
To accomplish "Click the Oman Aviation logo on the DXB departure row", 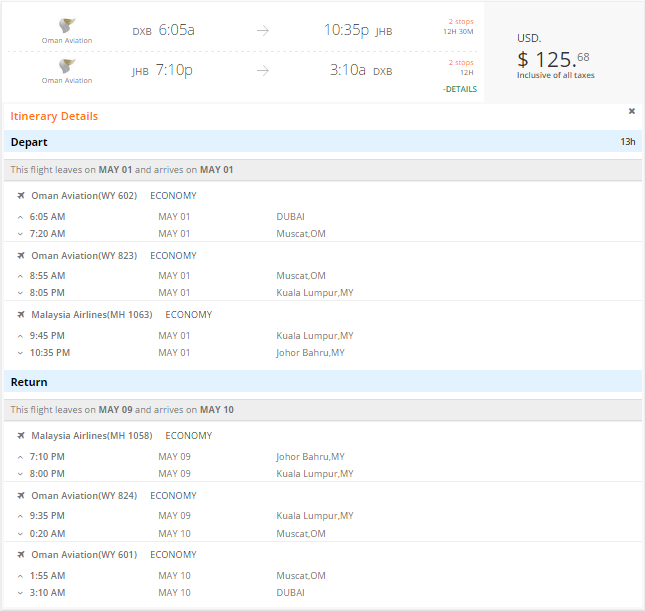I will 67,26.
